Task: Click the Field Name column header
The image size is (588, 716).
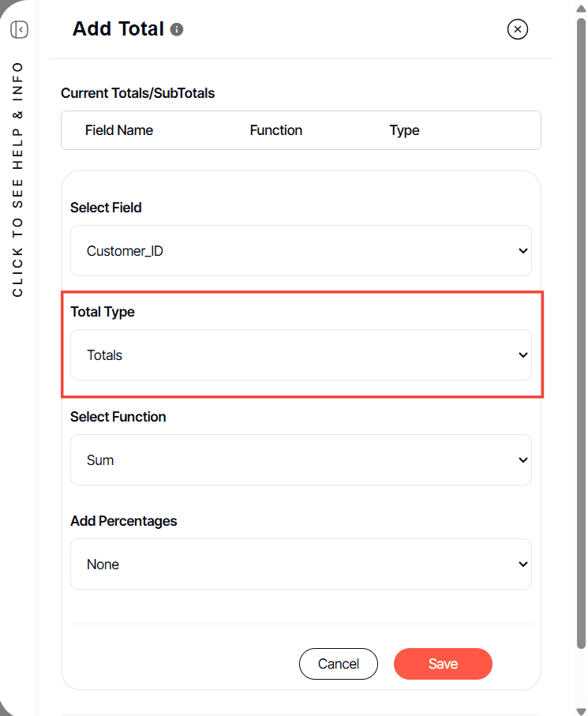Action: [x=119, y=130]
